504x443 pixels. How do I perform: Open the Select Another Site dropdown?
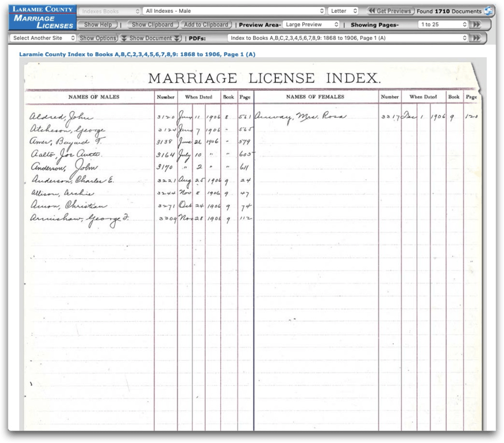pos(43,38)
